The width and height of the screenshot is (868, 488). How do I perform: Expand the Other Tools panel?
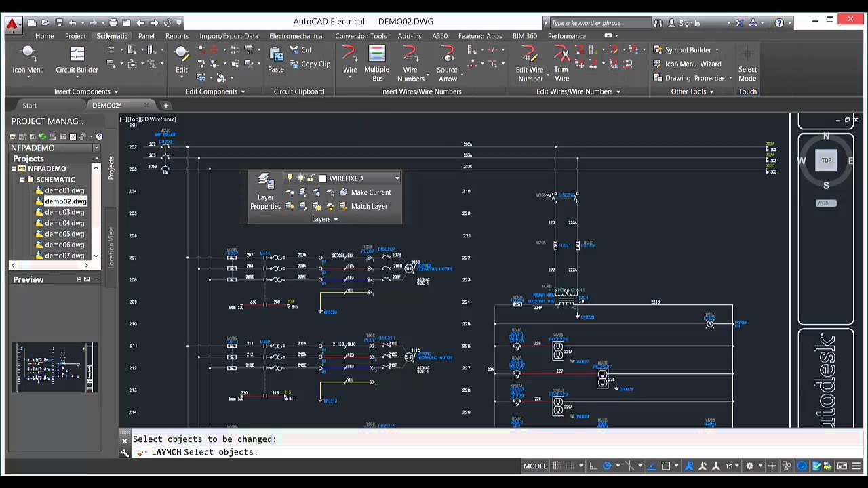tap(692, 91)
